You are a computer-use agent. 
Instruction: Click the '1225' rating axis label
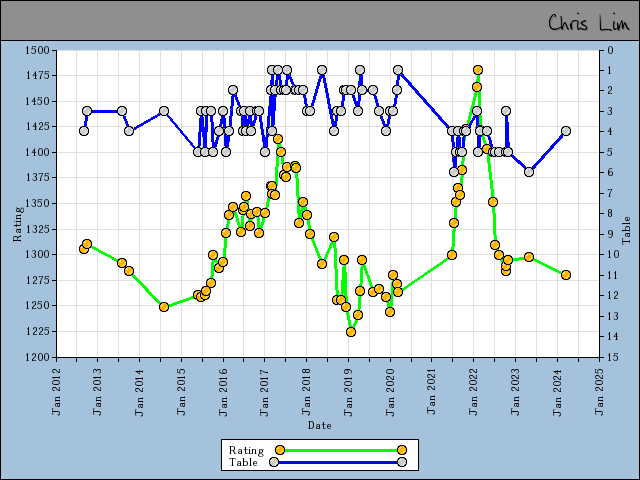37,331
